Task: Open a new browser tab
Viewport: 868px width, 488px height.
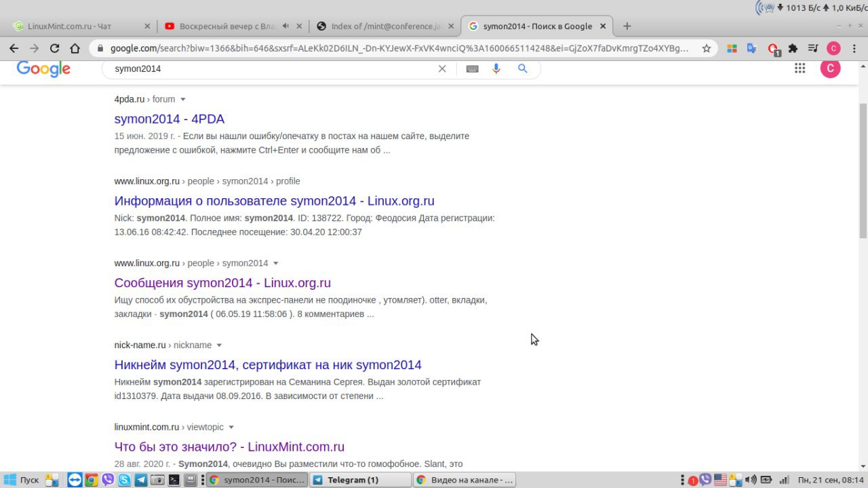Action: 627,26
